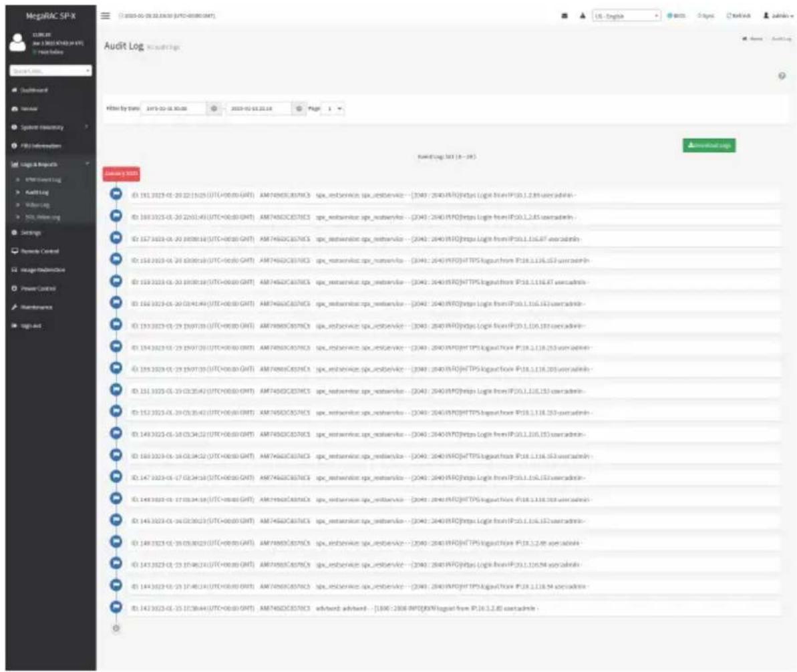The image size is (797, 672).
Task: Click the end date calendar icon
Action: [299, 108]
